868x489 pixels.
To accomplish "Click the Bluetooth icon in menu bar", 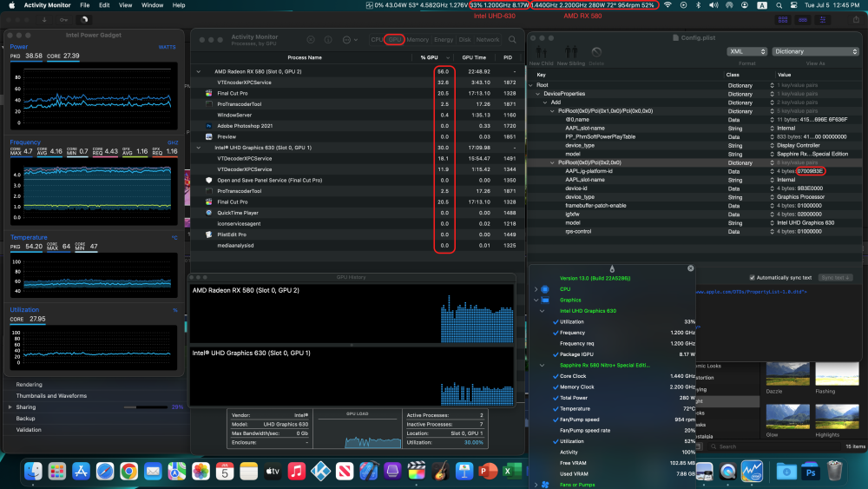I will [698, 5].
